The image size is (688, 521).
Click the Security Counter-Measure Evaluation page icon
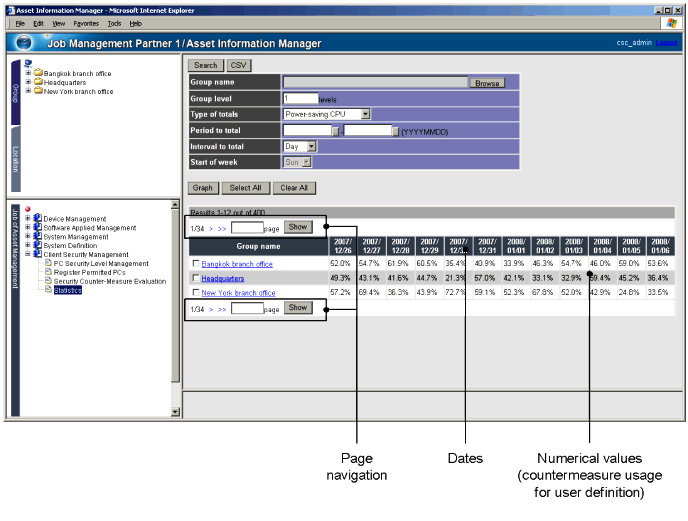coord(47,281)
